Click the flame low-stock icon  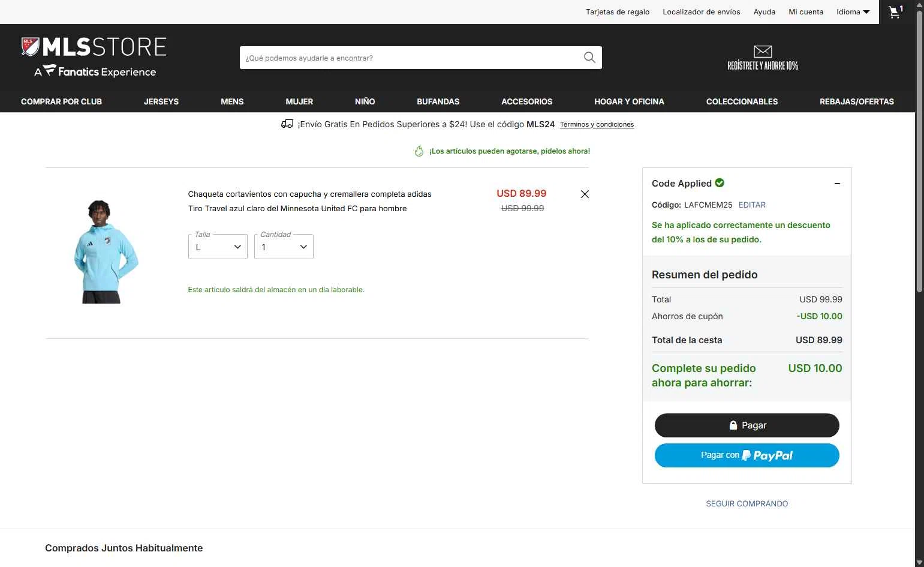[419, 151]
